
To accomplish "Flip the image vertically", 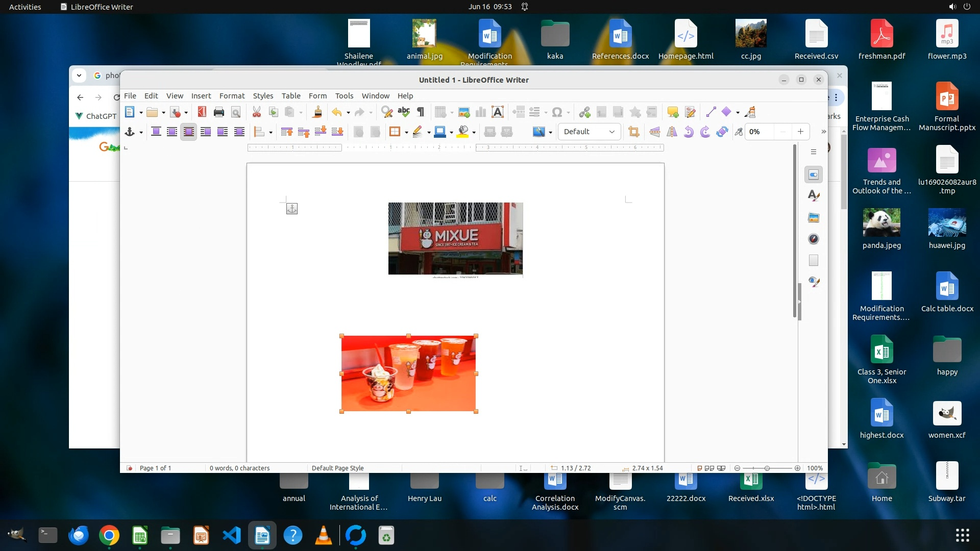I will (x=655, y=132).
